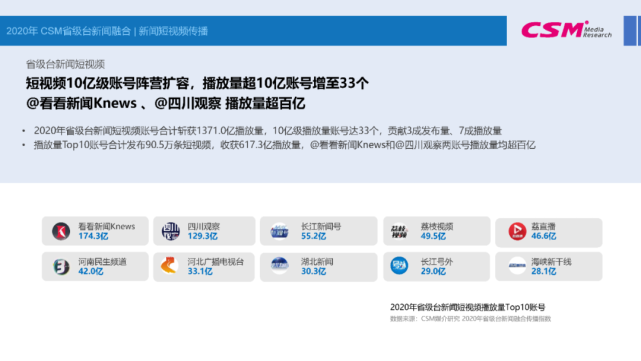641x361 pixels.
Task: Click the 荔直播 red play logo icon
Action: 517,231
